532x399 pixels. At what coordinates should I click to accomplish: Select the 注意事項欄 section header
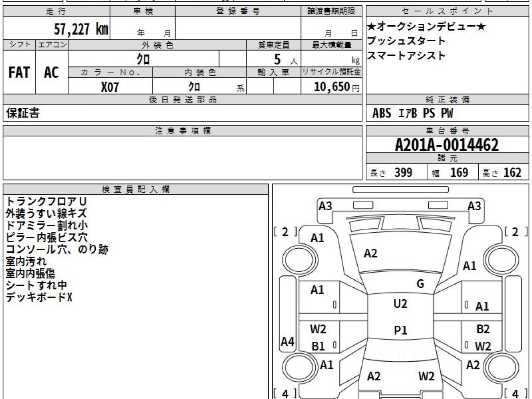[183, 131]
